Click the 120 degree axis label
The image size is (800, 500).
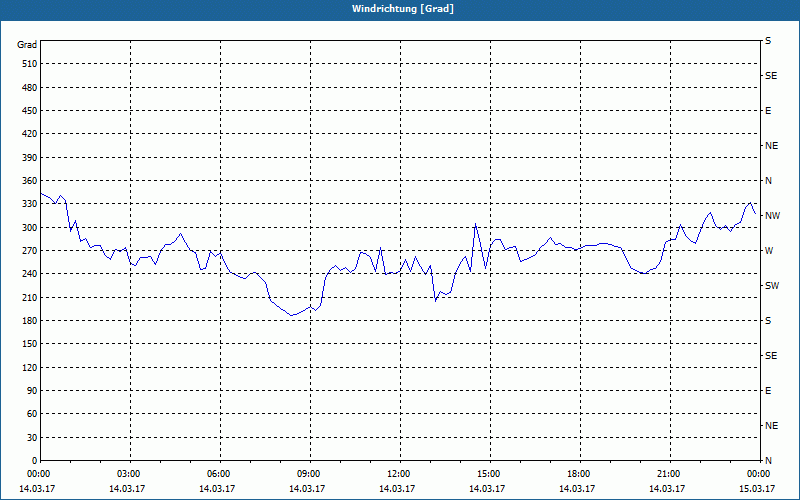point(29,367)
